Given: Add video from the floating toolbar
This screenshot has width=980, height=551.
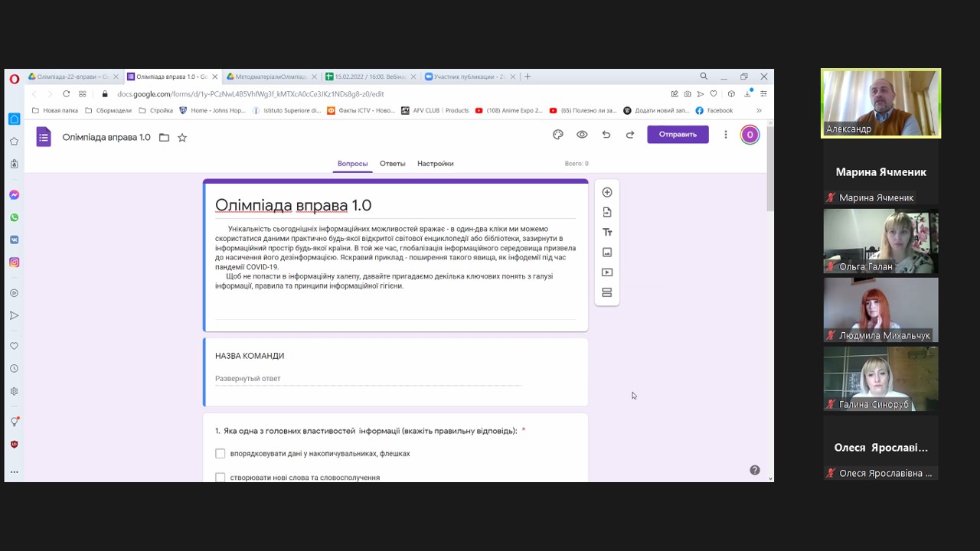Looking at the screenshot, I should pos(607,272).
